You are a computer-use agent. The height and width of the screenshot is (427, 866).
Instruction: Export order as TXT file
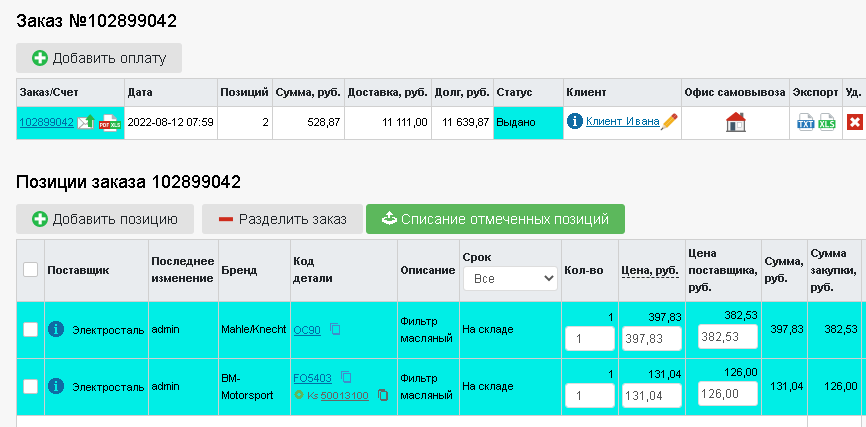pyautogui.click(x=805, y=122)
